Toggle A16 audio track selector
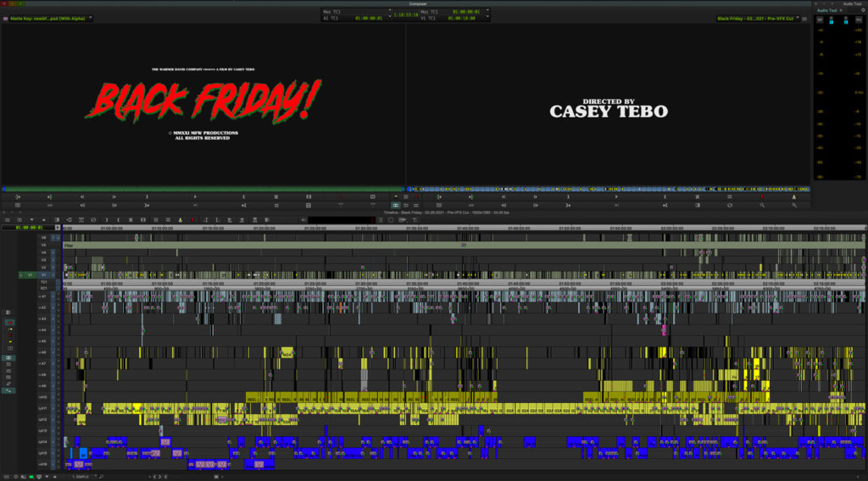The image size is (868, 481). [x=42, y=464]
